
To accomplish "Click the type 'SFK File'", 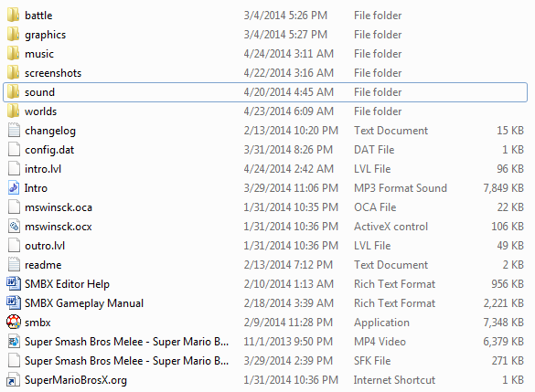I will (372, 361).
